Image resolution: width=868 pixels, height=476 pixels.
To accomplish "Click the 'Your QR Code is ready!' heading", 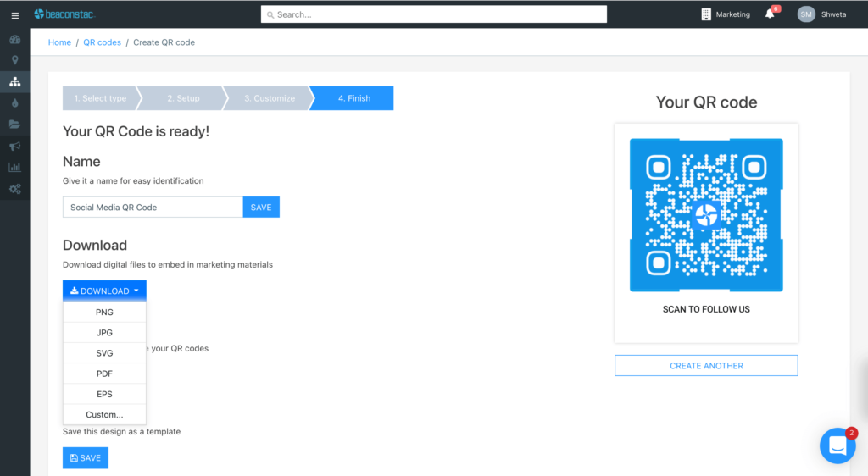I will pos(136,131).
